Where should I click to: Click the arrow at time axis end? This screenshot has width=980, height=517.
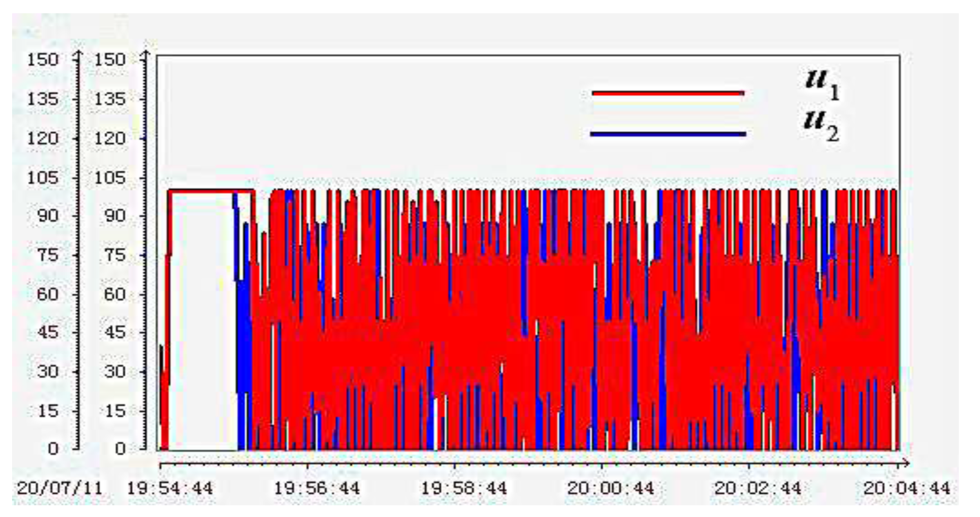tap(906, 464)
